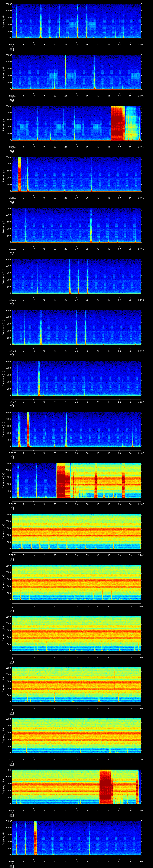Click the 27:00 end time label
Screen dimensions: 153x868
coord(141,249)
